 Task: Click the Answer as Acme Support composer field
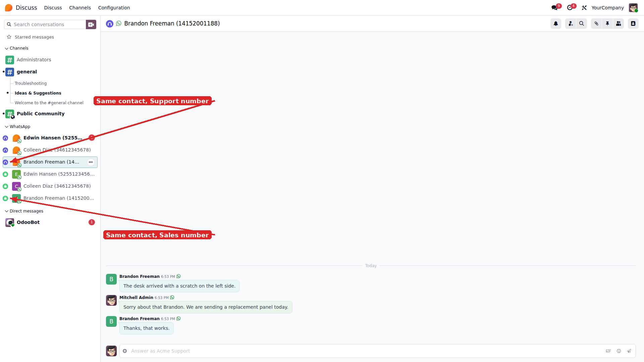(366, 351)
